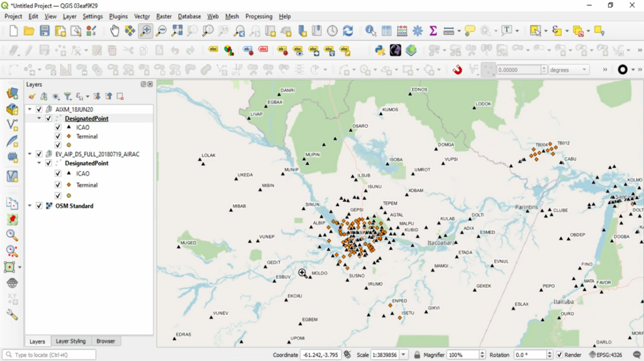The height and width of the screenshot is (361, 644).
Task: Collapse first DesignatedPoint layer legend
Action: tap(39, 118)
